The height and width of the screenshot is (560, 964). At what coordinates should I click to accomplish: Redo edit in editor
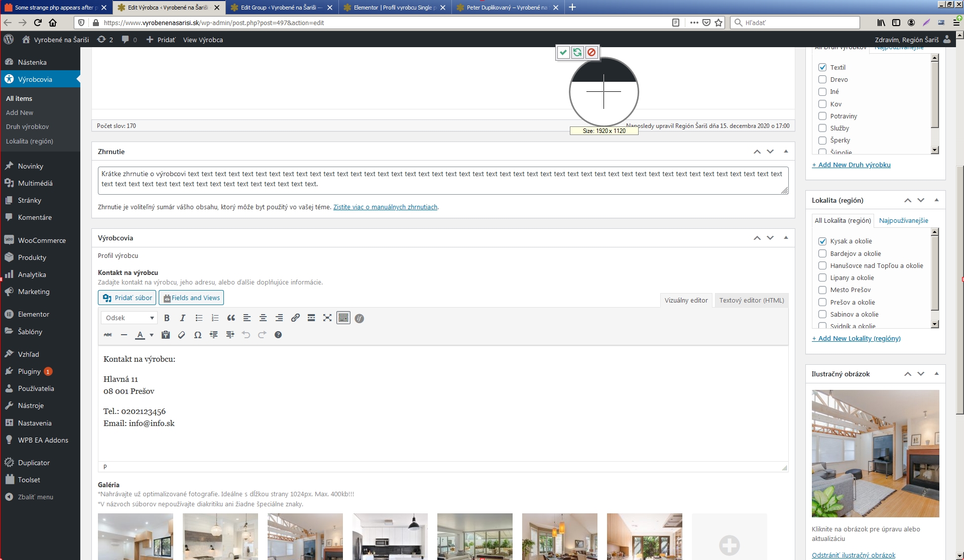262,335
